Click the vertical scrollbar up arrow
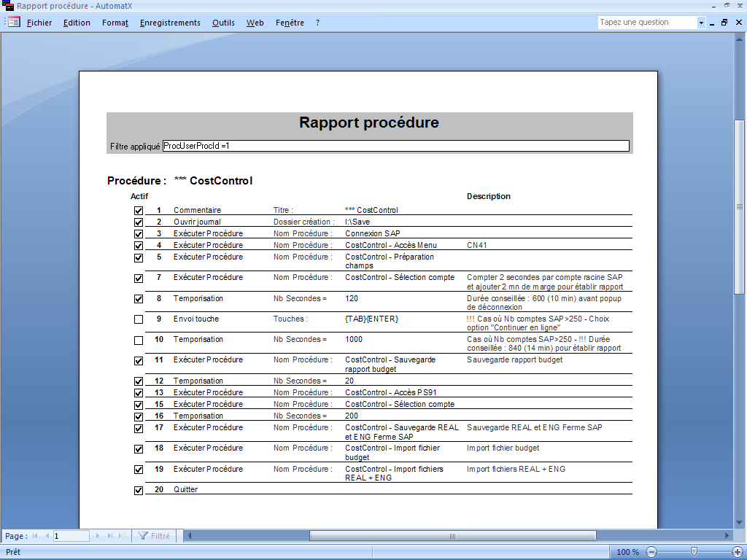747x560 pixels. 740,38
